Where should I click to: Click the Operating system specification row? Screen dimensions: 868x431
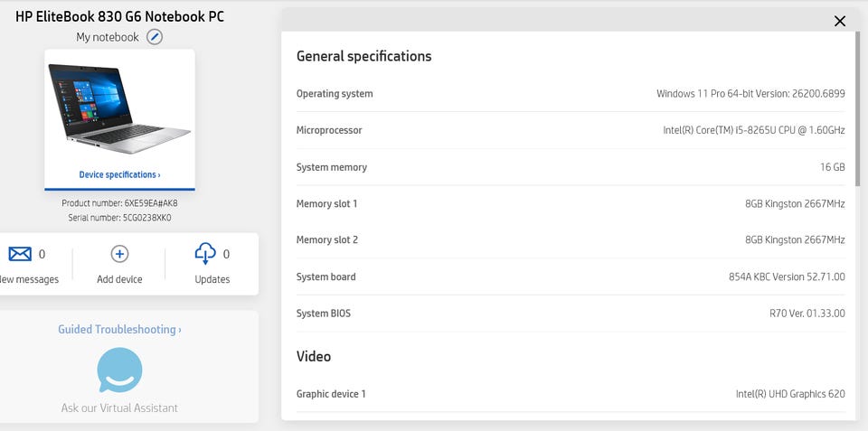(571, 94)
